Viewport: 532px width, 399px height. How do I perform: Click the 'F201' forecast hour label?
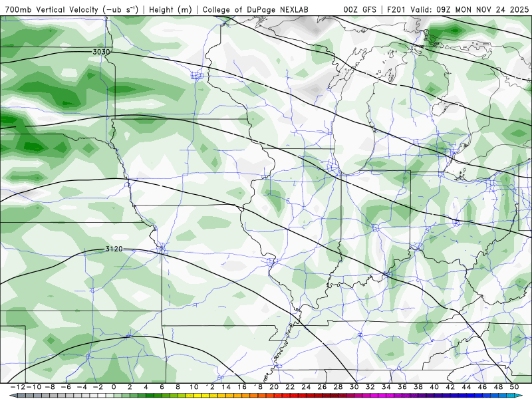point(397,10)
